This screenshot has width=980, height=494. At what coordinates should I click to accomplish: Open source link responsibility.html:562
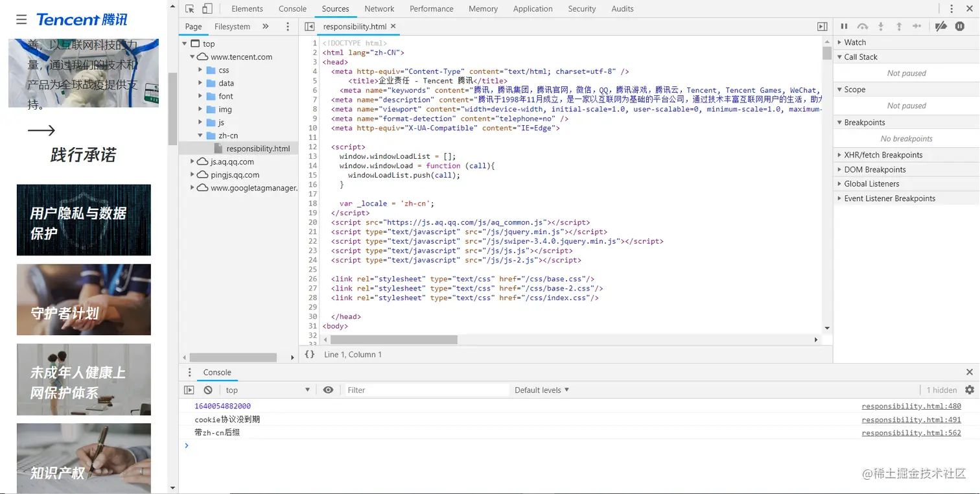coord(911,433)
